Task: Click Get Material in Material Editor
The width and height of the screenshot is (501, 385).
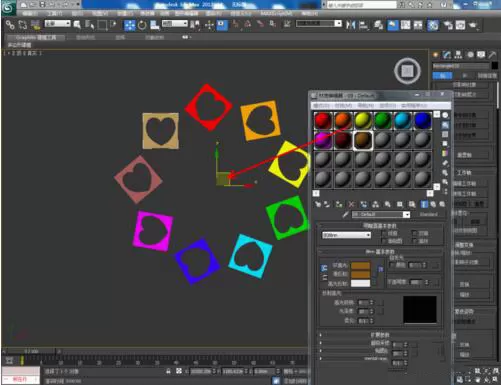Action: tap(317, 204)
